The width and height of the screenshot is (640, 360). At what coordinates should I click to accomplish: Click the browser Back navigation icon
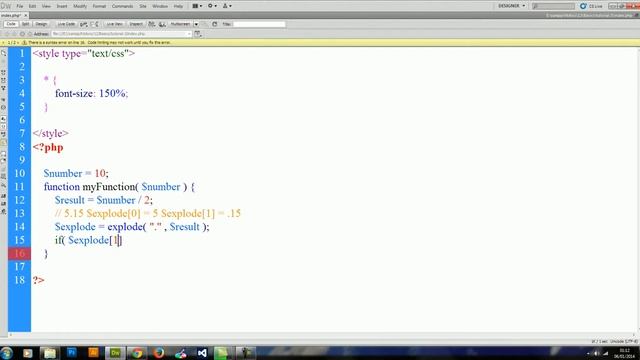(7, 34)
